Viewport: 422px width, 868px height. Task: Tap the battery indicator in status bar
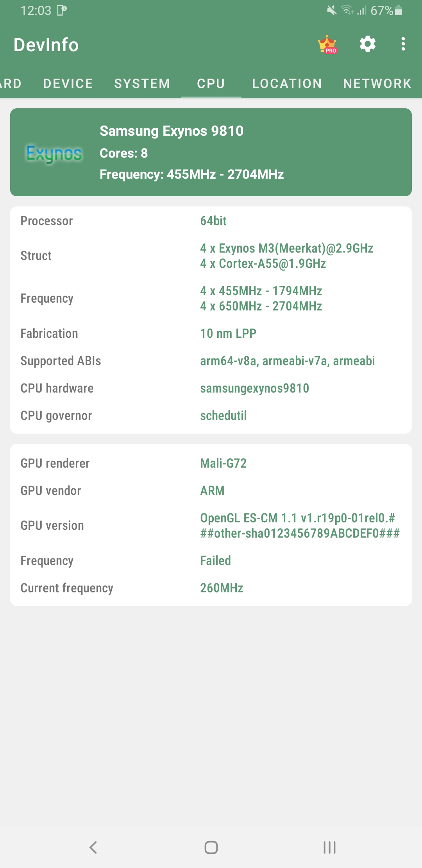pos(399,11)
